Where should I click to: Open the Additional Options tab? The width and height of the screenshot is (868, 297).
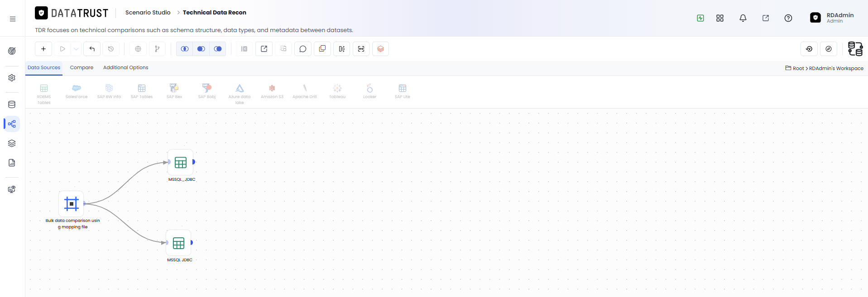pyautogui.click(x=125, y=67)
